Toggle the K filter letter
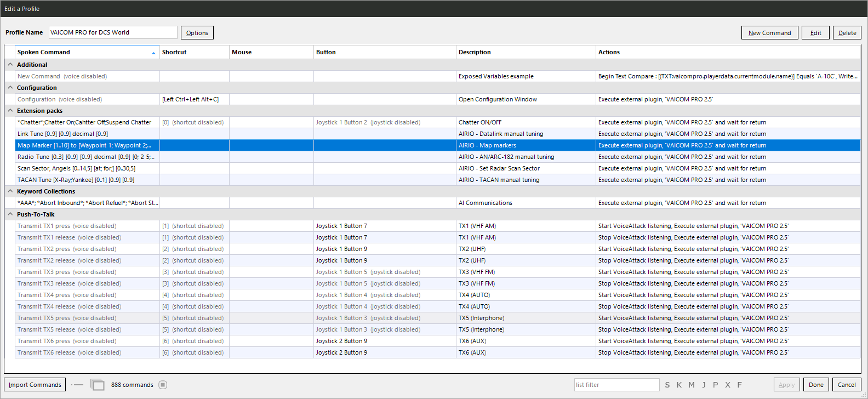This screenshot has height=399, width=868. 679,385
